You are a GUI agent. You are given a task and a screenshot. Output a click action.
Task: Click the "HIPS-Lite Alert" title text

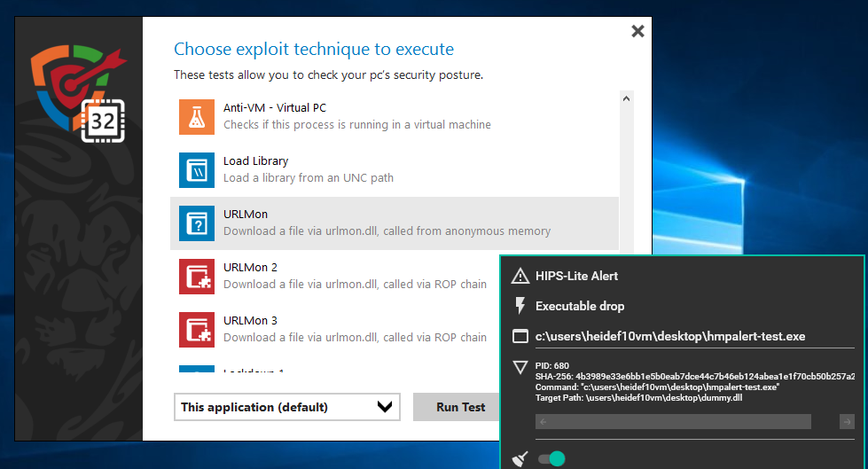(x=576, y=276)
